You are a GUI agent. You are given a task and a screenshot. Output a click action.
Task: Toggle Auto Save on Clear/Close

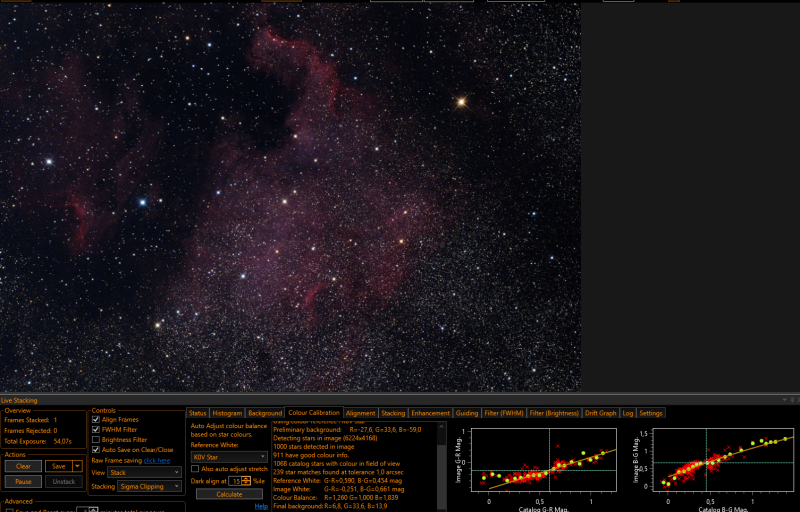pyautogui.click(x=95, y=450)
